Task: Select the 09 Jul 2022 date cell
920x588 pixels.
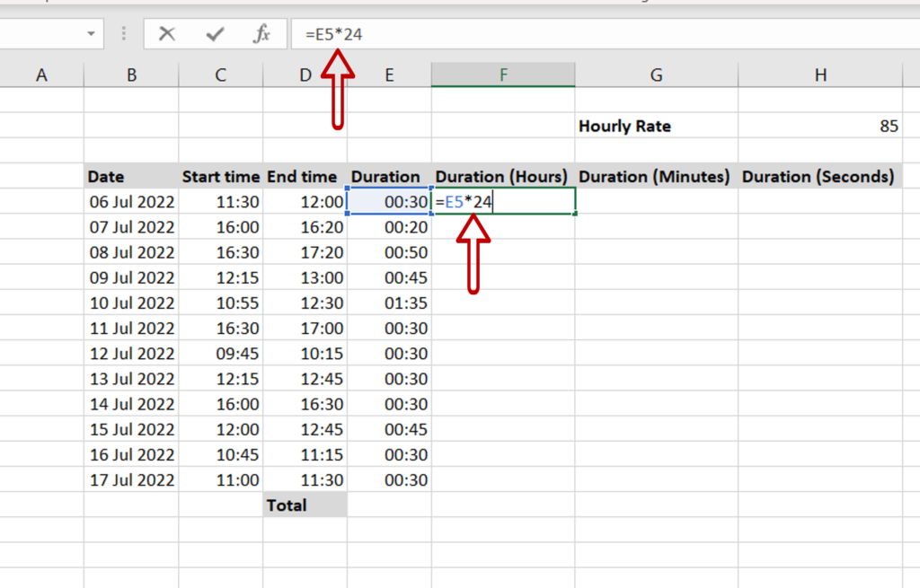Action: point(131,277)
